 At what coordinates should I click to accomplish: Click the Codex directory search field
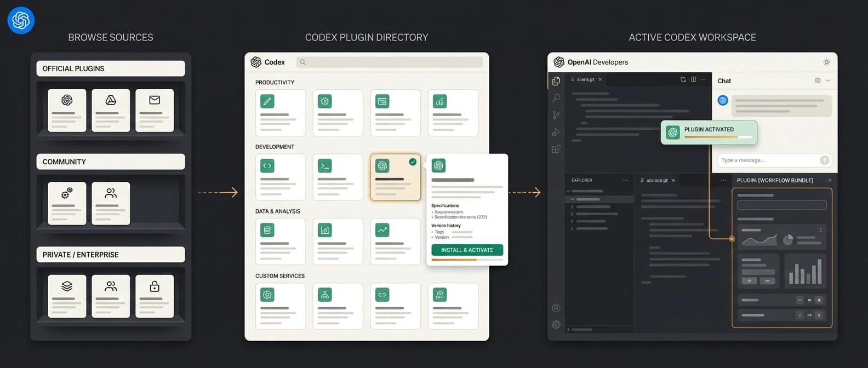pos(390,62)
